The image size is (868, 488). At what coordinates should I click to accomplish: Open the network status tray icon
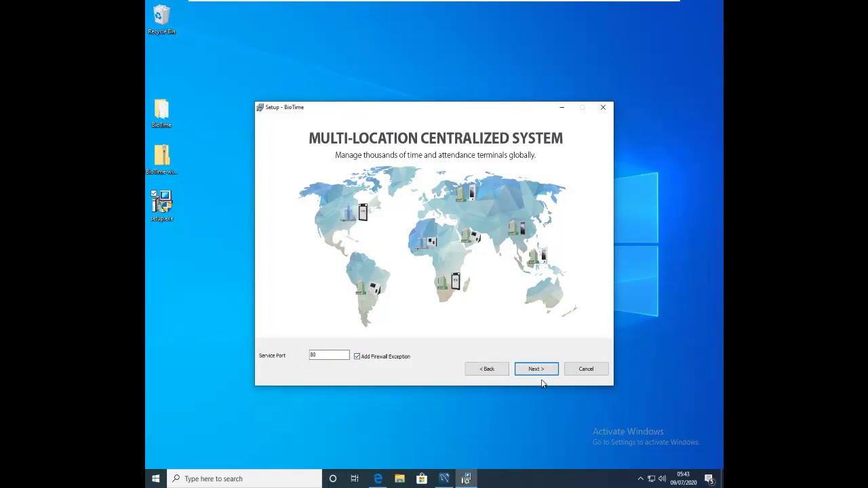coord(651,479)
